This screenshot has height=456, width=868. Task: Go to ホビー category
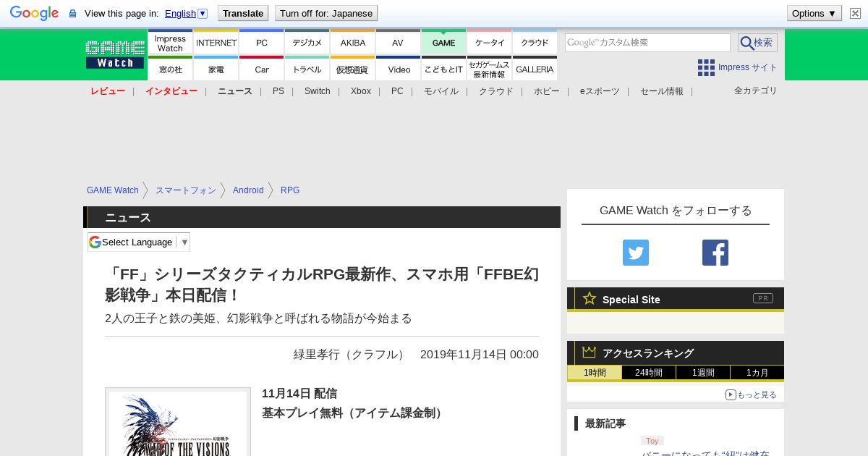click(547, 91)
